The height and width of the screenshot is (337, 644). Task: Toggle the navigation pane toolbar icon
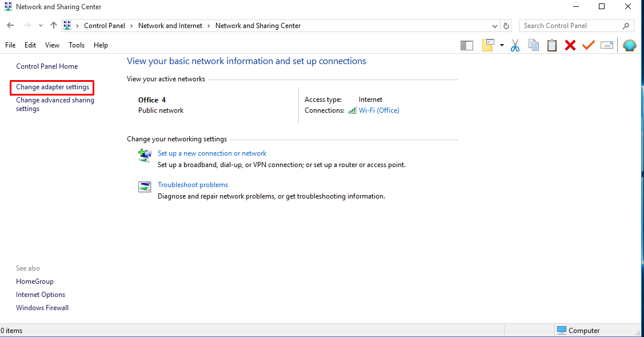coord(466,45)
